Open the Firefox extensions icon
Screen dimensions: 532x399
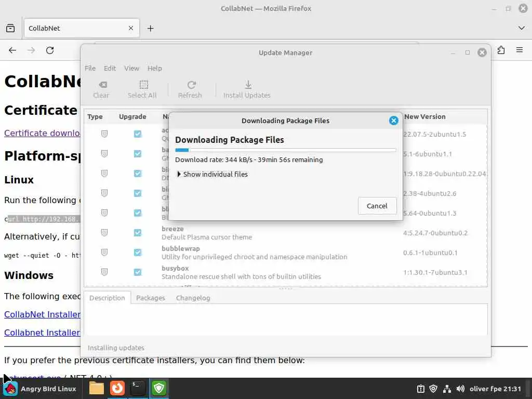(501, 50)
